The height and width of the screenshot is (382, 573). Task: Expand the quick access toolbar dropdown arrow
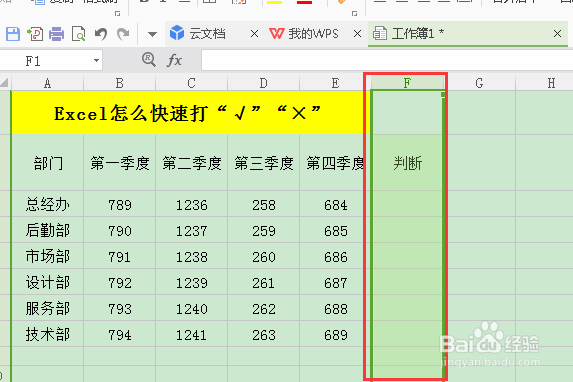(x=152, y=35)
